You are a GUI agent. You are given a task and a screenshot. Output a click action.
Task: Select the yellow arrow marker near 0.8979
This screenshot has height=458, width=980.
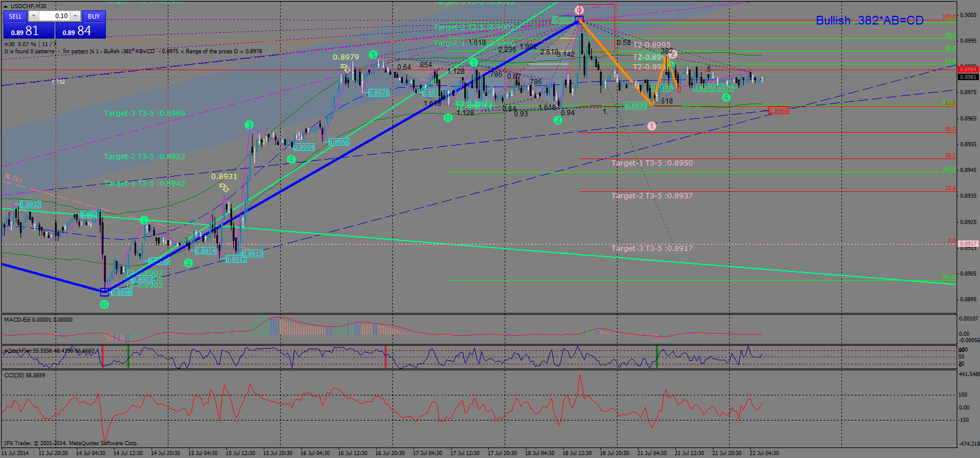(345, 69)
